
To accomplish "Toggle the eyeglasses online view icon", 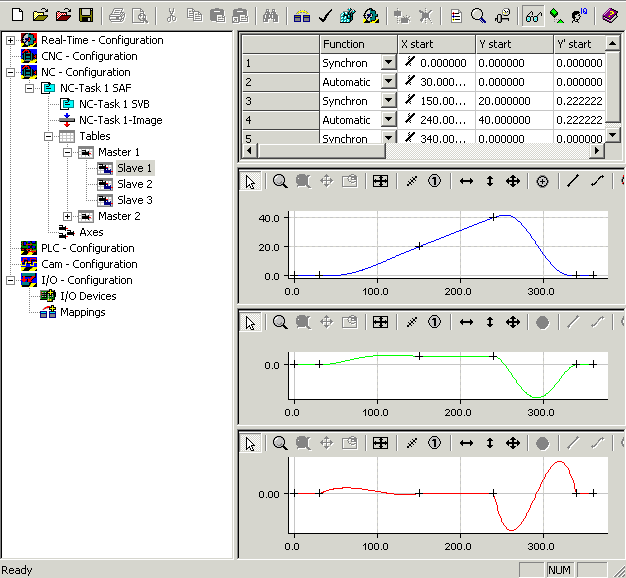I will coord(533,16).
